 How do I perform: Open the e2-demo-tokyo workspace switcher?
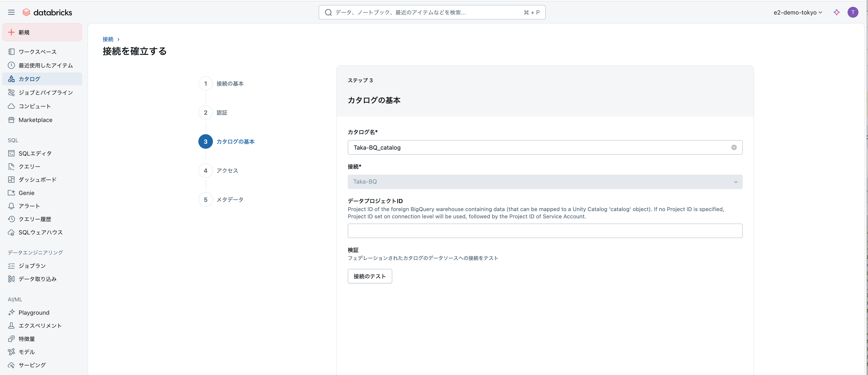797,12
